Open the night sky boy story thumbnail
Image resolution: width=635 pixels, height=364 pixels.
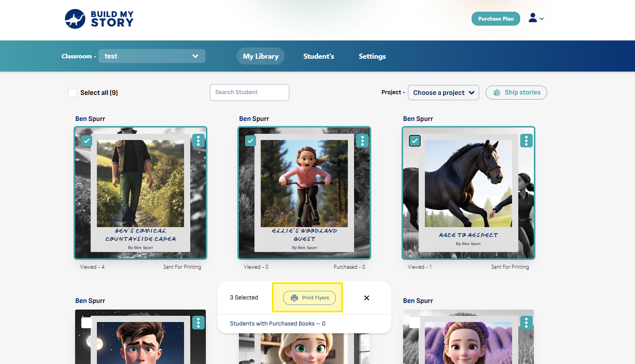(140, 337)
